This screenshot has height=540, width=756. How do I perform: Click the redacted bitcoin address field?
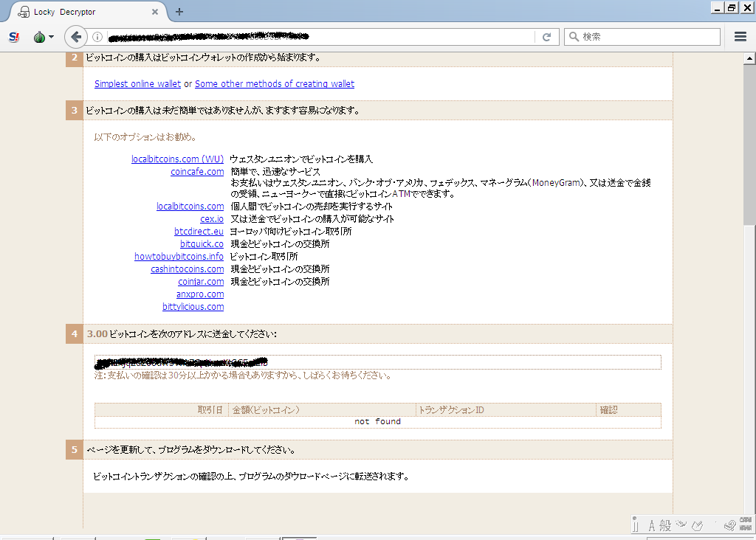pyautogui.click(x=377, y=362)
